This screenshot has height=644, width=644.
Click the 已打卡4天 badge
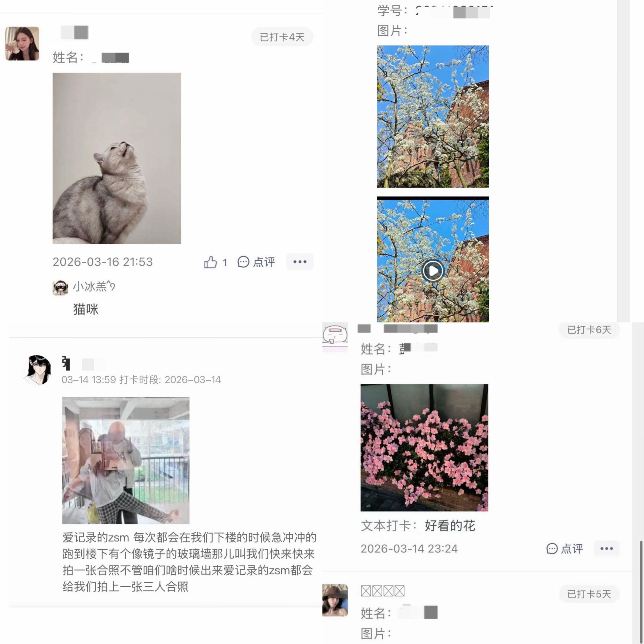pos(282,37)
